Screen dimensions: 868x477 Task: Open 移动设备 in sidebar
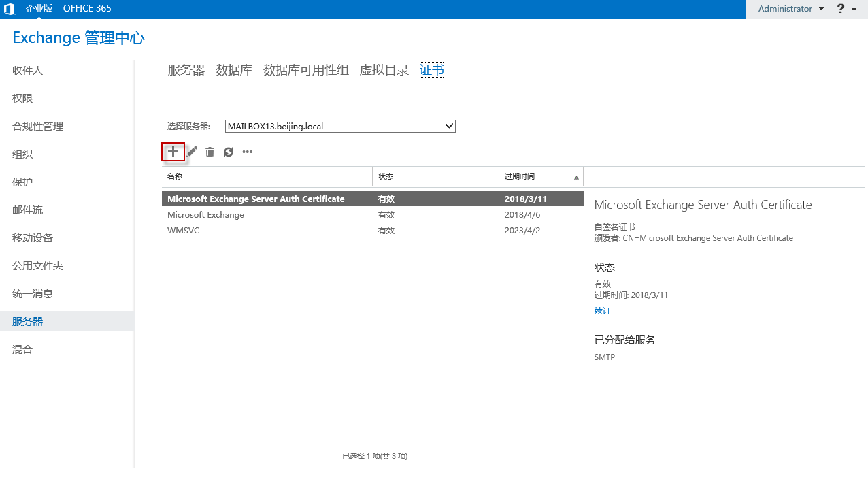[33, 238]
